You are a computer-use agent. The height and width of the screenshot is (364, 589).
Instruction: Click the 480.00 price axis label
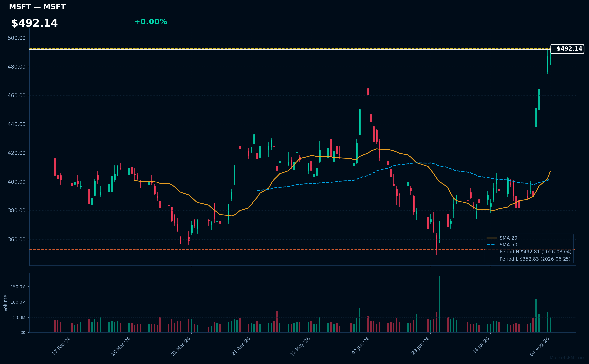click(17, 67)
